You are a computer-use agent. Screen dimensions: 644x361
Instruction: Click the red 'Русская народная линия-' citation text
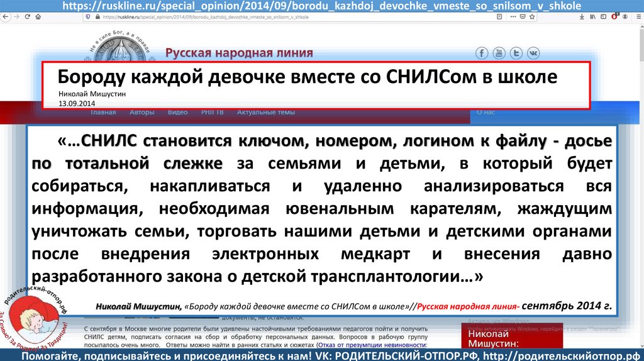[x=468, y=306]
